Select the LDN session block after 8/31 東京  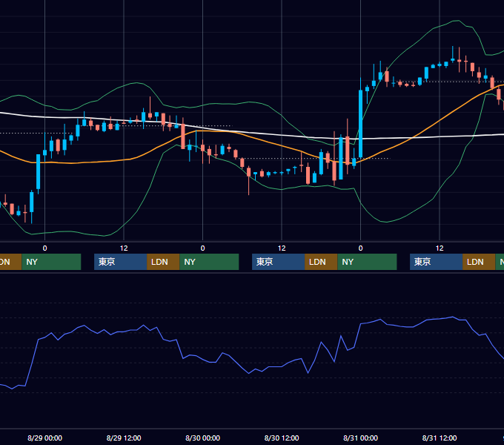(479, 262)
